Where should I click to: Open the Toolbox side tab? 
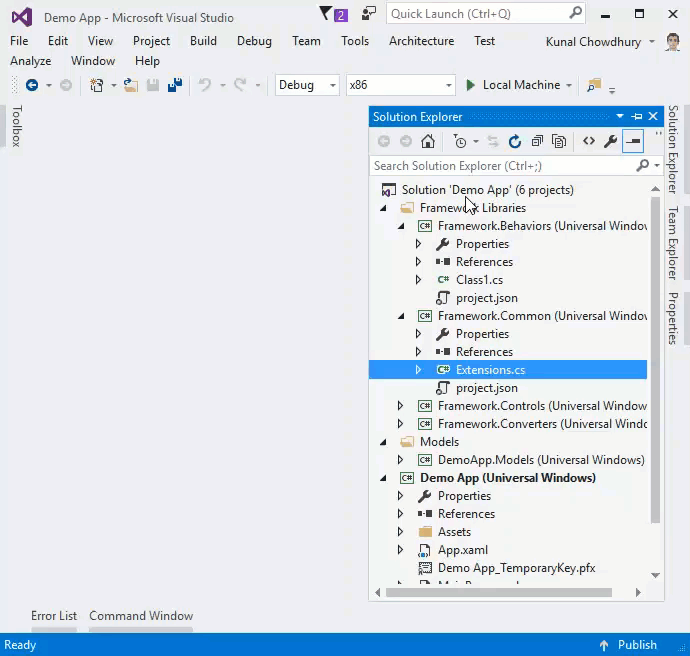16,126
